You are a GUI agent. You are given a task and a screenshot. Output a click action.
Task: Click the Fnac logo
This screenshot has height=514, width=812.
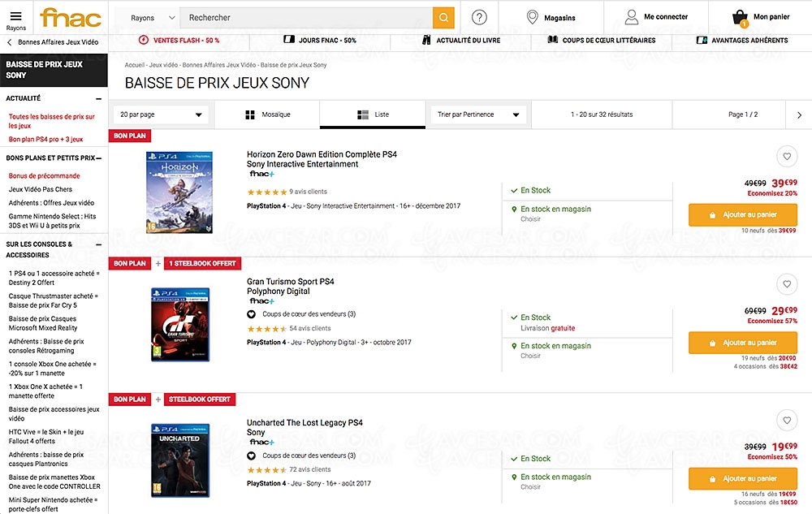pos(71,18)
